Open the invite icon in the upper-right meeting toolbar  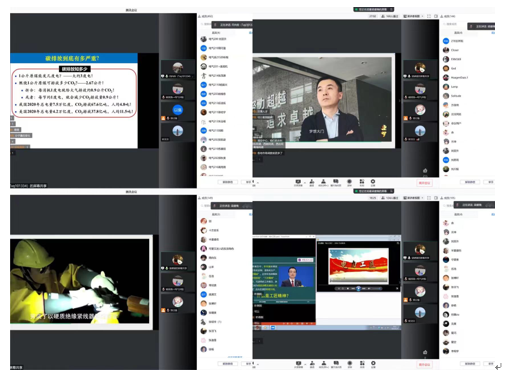312,181
